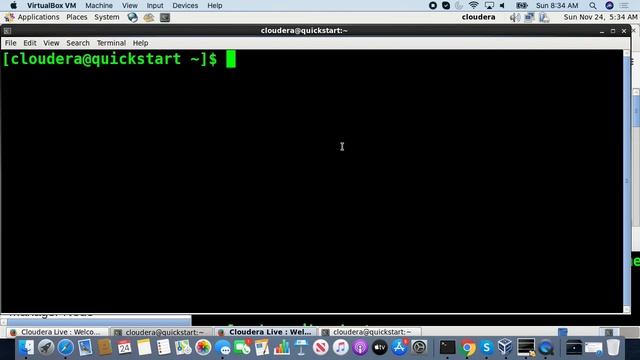Screen dimensions: 640x360
Task: Open Messages from the Dock
Action: (223, 347)
